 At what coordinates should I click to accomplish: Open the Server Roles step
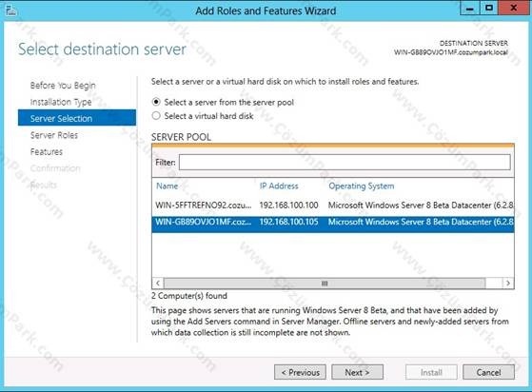pos(54,135)
